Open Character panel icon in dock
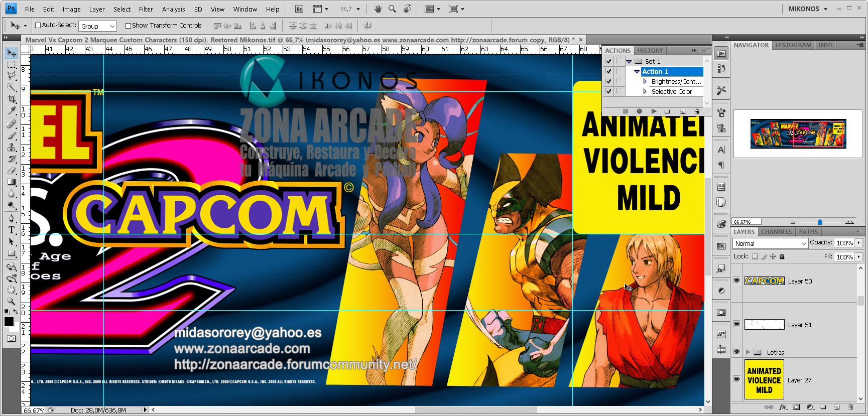The image size is (868, 416). pos(721,150)
